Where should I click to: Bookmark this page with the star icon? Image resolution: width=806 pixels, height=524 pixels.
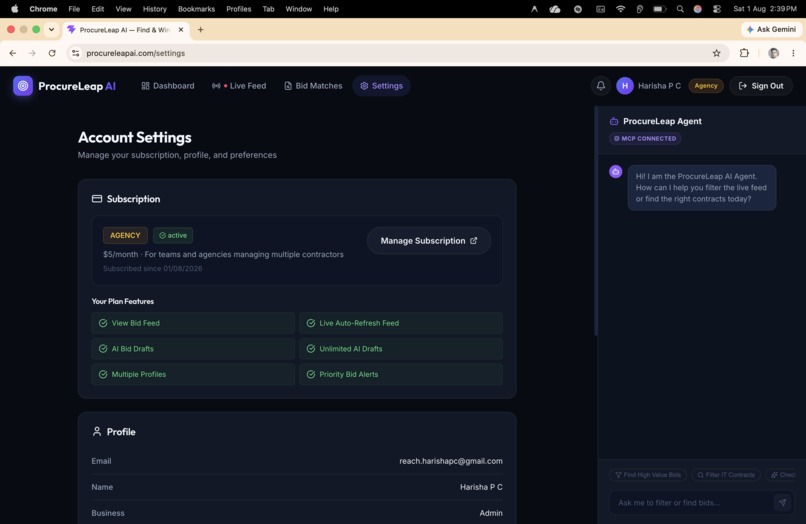pos(716,53)
